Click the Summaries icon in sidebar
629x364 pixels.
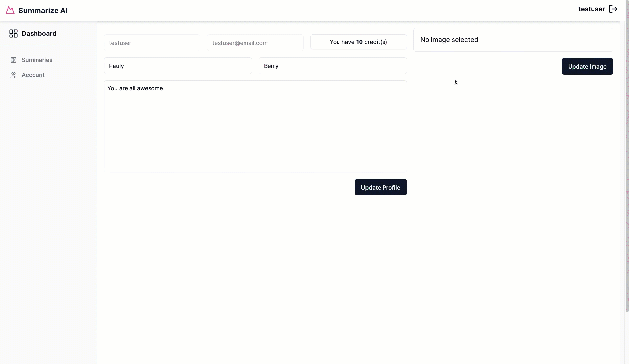point(13,60)
